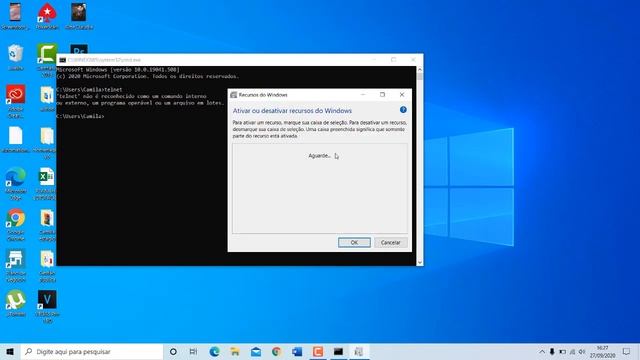Open the orange Camtasia taskbar icon
The height and width of the screenshot is (360, 640).
[318, 351]
